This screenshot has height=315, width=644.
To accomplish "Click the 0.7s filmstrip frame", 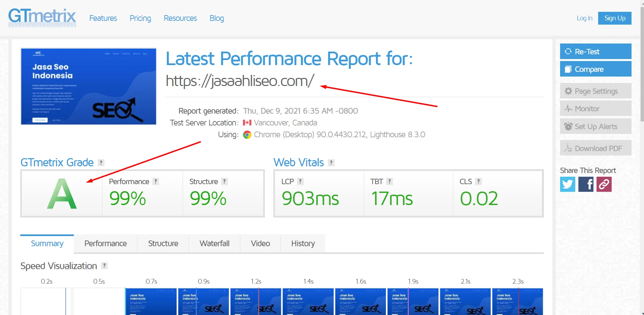I will [x=151, y=302].
